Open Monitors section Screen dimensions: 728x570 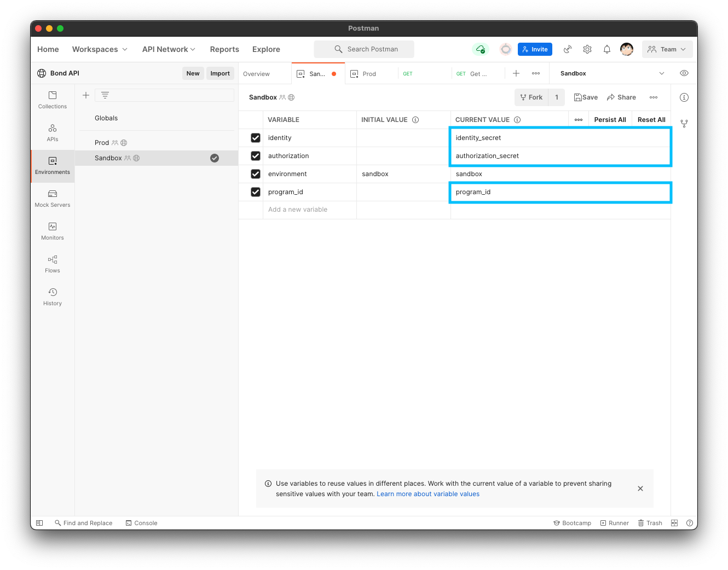pyautogui.click(x=53, y=231)
